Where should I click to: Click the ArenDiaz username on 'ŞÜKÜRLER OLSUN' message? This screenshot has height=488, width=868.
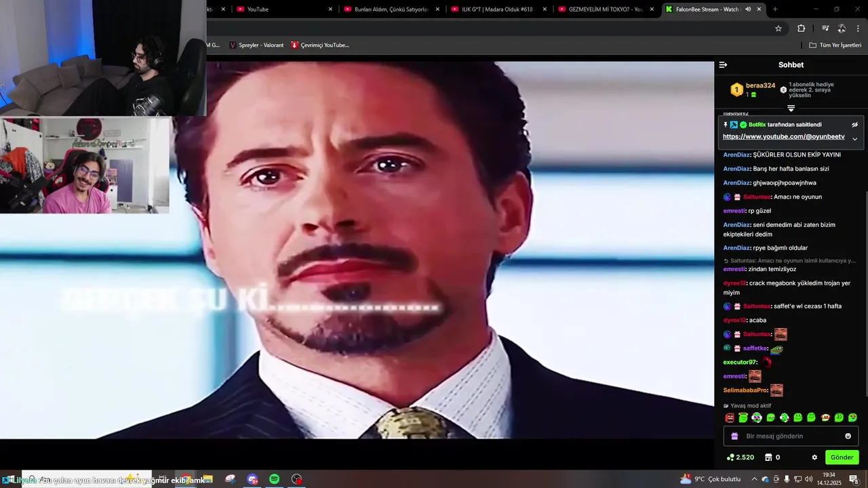[736, 155]
